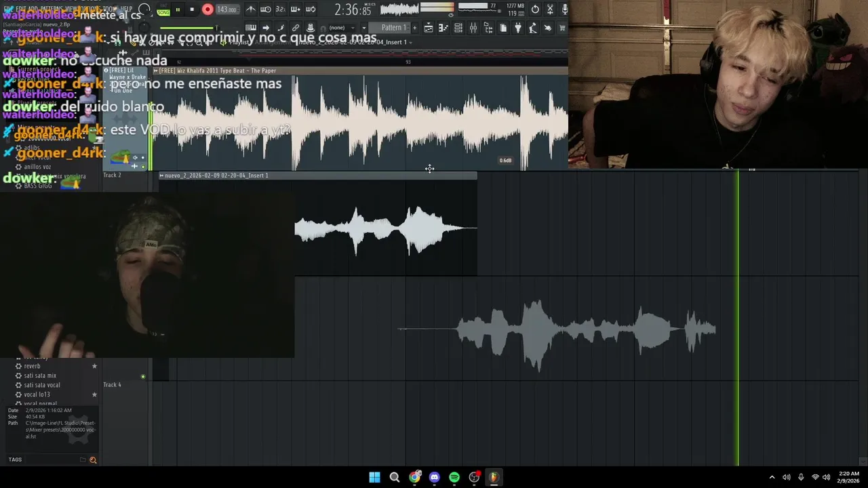Image resolution: width=868 pixels, height=488 pixels.
Task: Open Spotify from the taskbar
Action: (454, 477)
